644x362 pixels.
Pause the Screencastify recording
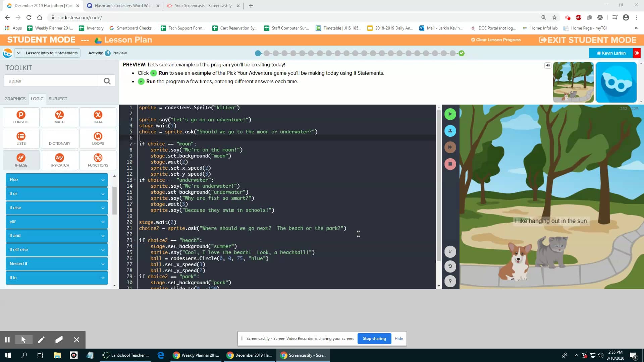click(7, 340)
